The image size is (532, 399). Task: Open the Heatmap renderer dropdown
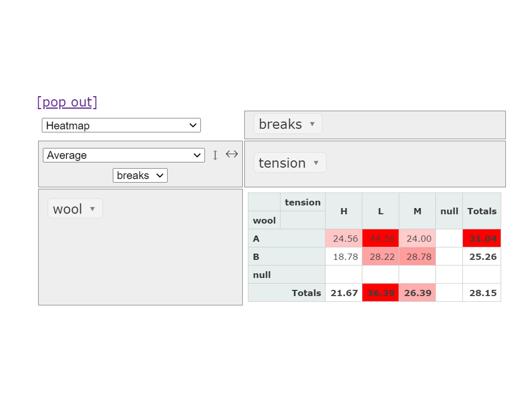tap(121, 126)
